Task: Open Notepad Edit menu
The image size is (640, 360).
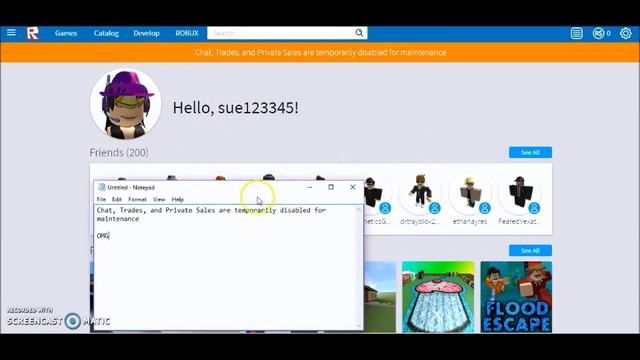Action: 117,199
